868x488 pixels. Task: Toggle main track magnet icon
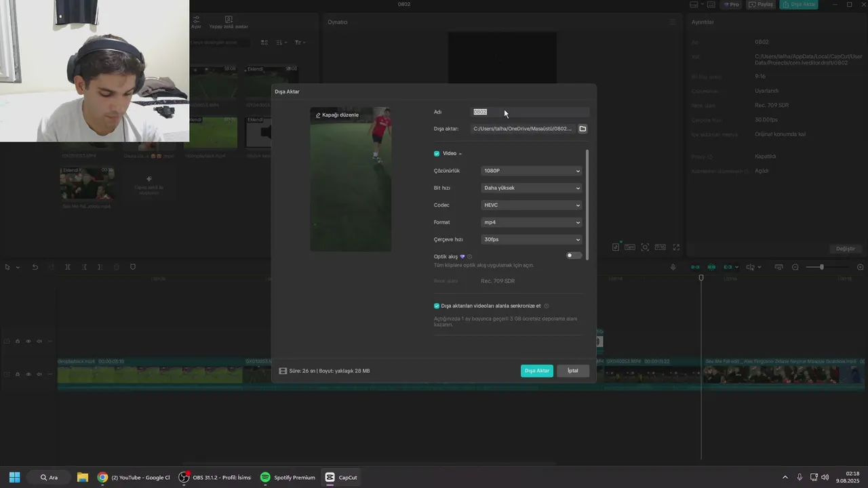(x=696, y=267)
